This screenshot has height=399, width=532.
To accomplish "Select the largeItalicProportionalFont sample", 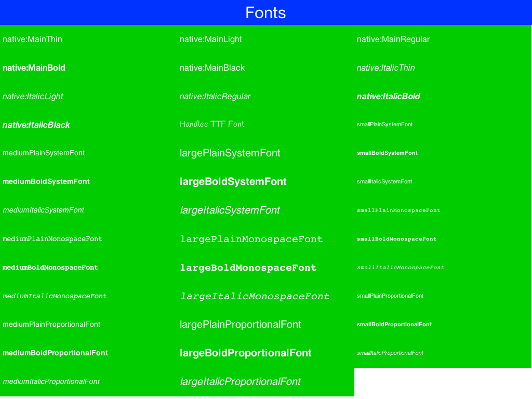I will point(241,381).
